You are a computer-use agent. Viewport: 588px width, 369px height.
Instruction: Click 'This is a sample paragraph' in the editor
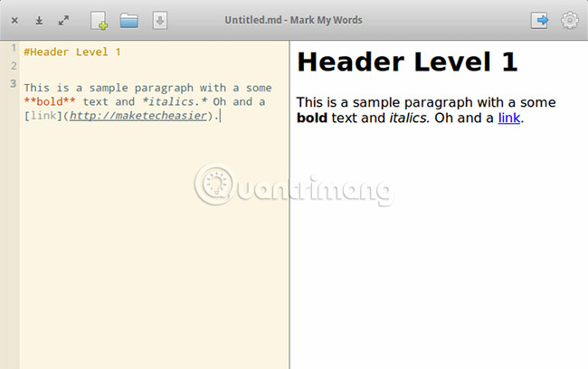[109, 88]
